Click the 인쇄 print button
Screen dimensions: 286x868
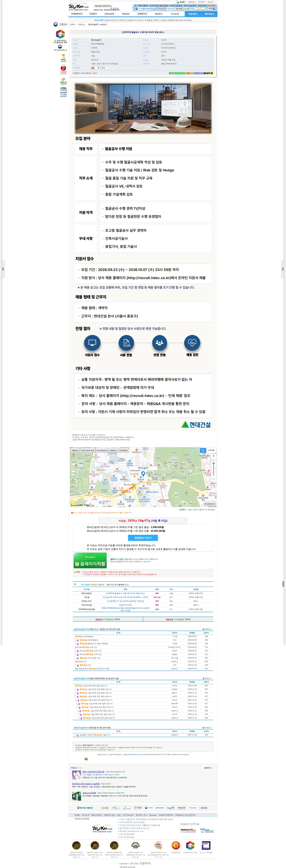pos(190,73)
